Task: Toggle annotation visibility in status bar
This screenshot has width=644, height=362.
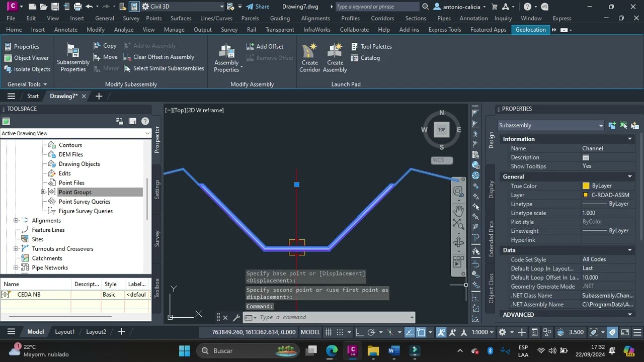Action: click(441, 332)
